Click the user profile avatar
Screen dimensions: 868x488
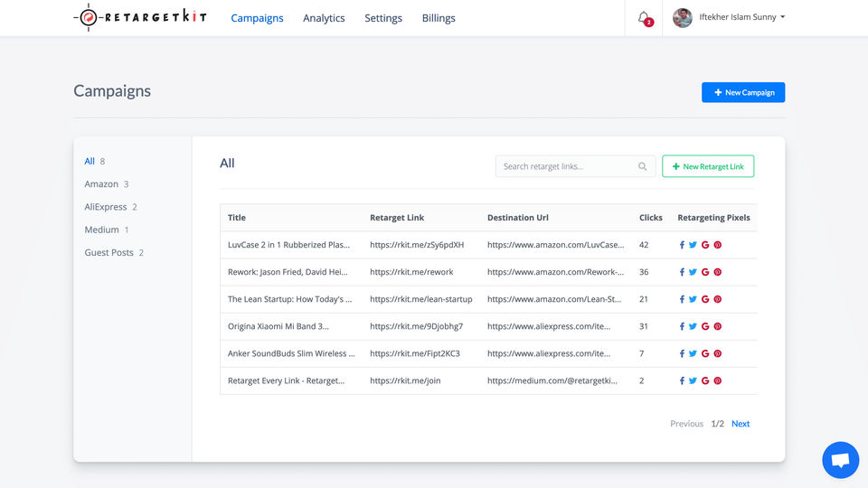pyautogui.click(x=682, y=18)
